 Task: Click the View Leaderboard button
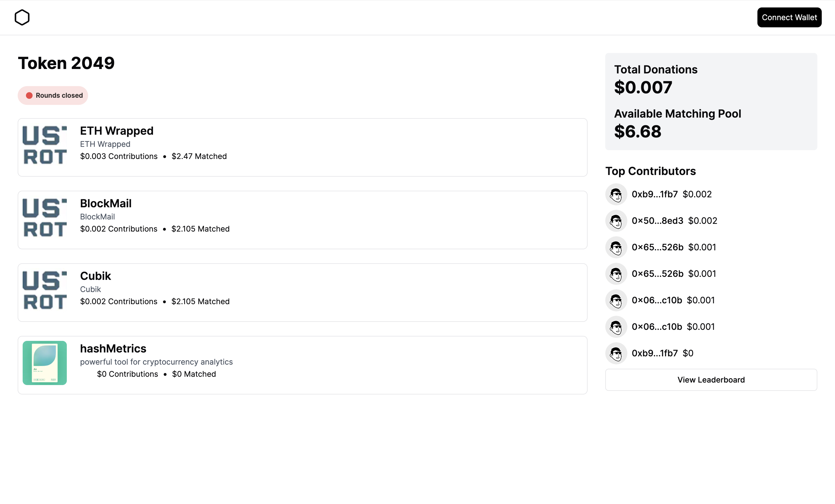pos(711,379)
